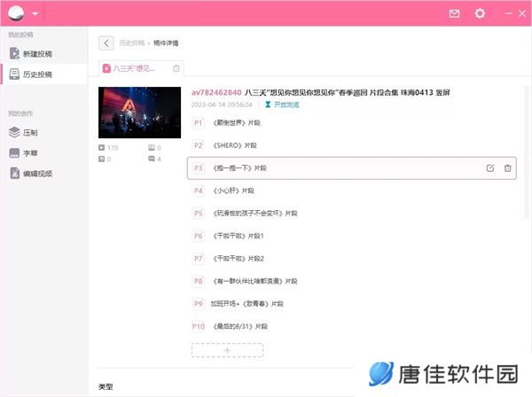Click the 历史投稿 breadcrumb link
The height and width of the screenshot is (397, 532).
click(x=132, y=43)
